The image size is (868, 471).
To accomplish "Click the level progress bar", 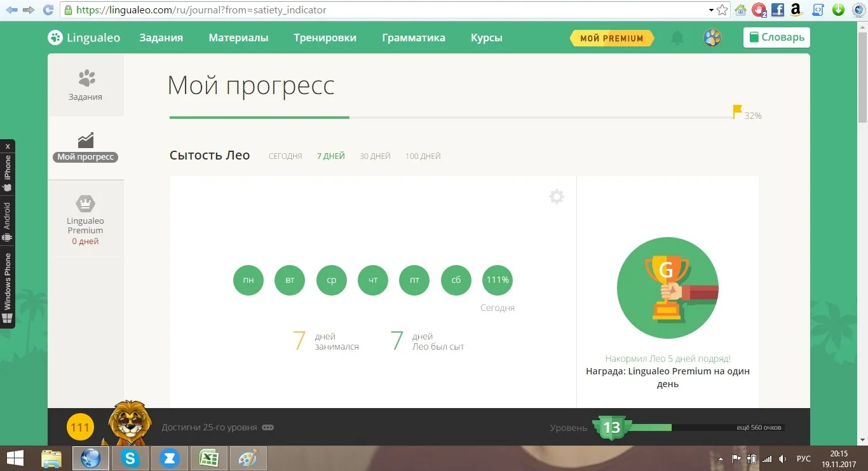I will 705,427.
